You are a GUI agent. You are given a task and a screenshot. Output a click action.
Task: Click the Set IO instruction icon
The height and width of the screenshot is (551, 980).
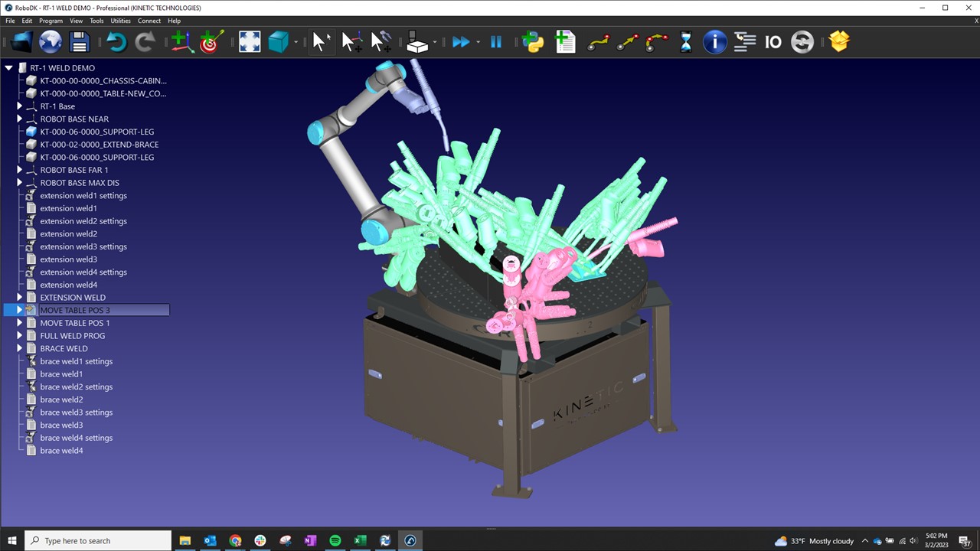click(x=773, y=42)
